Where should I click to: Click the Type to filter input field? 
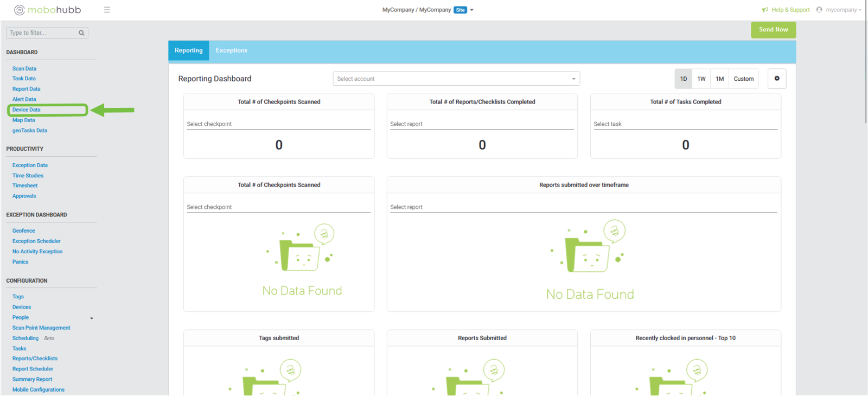(42, 33)
